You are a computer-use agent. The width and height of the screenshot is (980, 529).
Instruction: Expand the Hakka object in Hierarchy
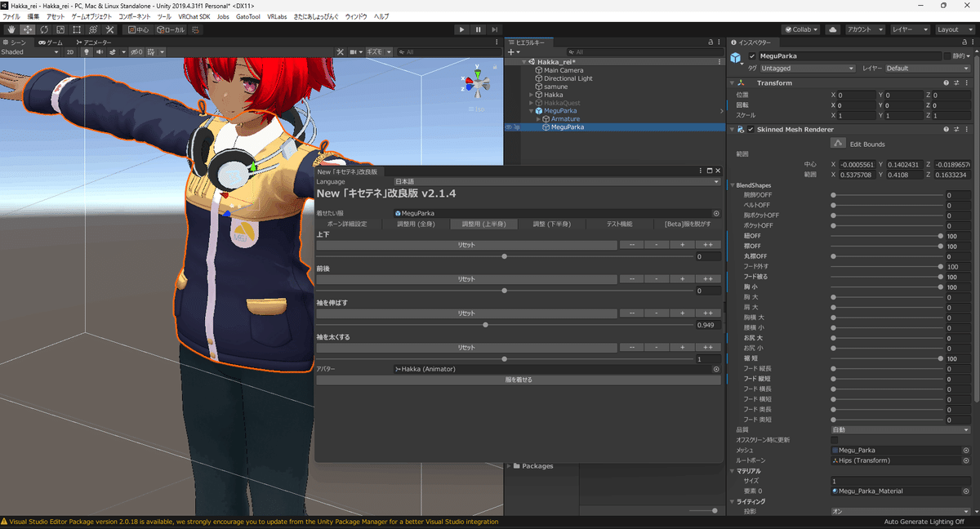[532, 95]
